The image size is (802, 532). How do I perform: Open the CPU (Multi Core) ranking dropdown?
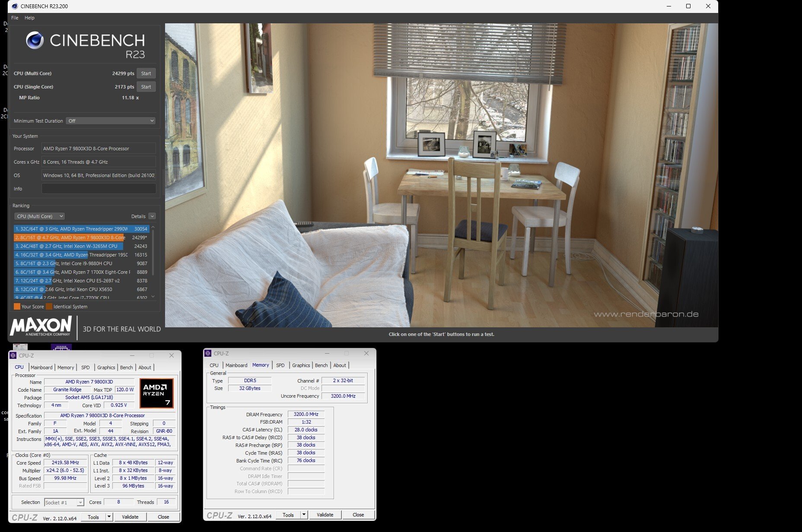point(39,216)
